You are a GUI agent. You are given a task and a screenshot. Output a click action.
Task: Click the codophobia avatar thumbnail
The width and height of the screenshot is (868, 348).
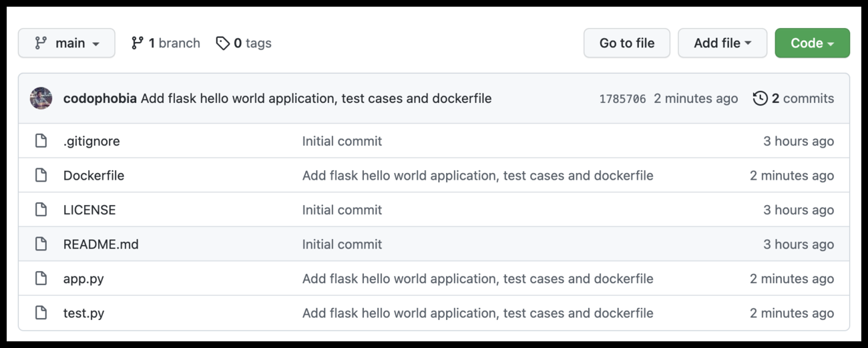[x=41, y=98]
